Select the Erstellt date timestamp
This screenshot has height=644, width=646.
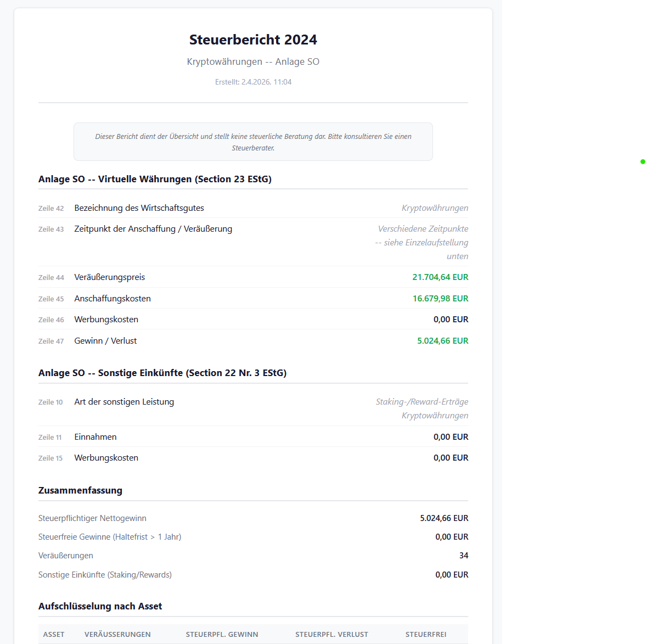point(253,82)
